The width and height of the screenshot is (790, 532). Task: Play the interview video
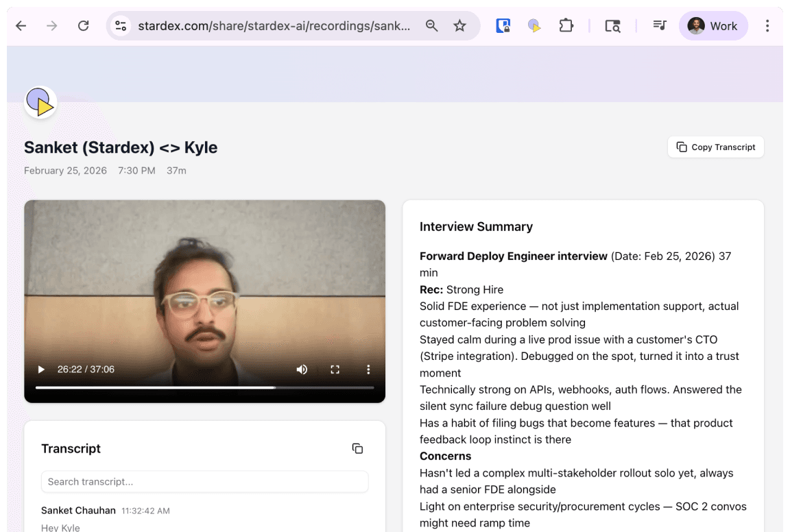pyautogui.click(x=41, y=370)
